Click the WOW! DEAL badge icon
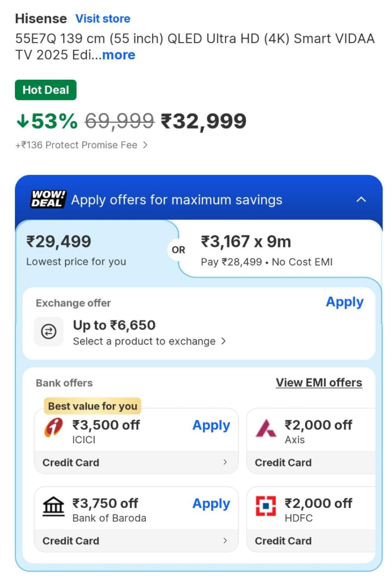 click(47, 199)
